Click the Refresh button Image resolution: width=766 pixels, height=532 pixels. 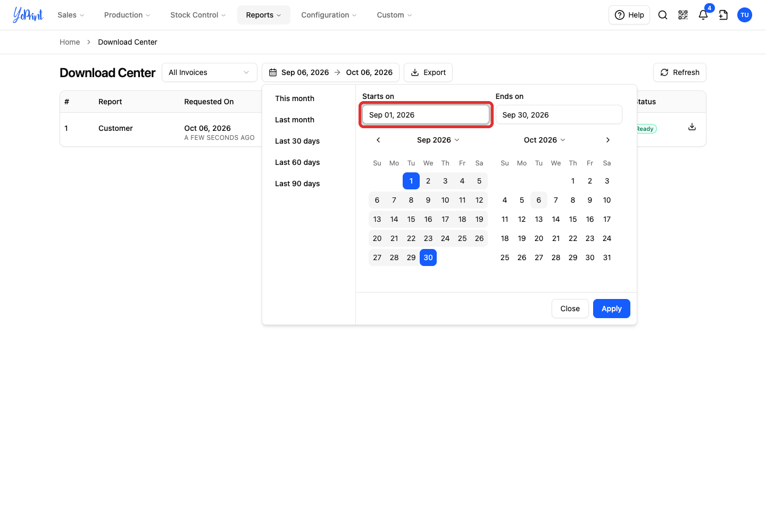680,72
